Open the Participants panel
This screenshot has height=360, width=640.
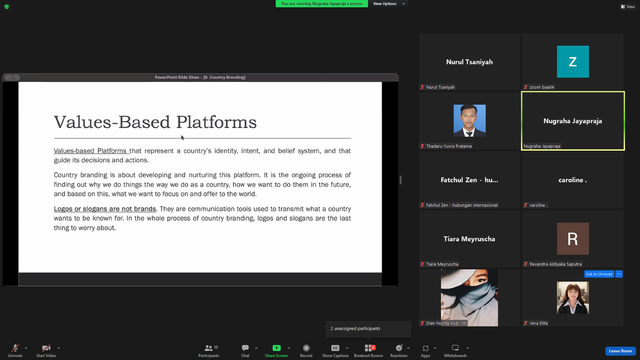tap(209, 350)
